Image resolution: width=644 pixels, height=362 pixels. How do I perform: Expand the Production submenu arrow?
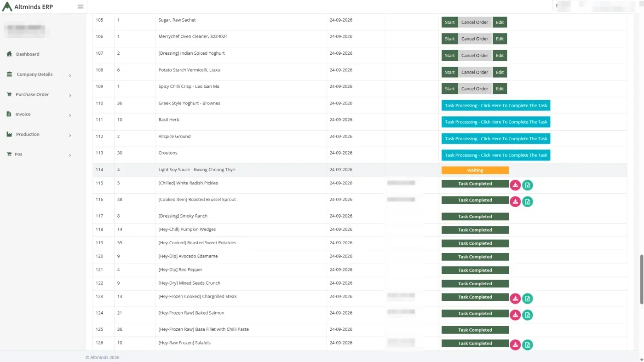pyautogui.click(x=70, y=136)
